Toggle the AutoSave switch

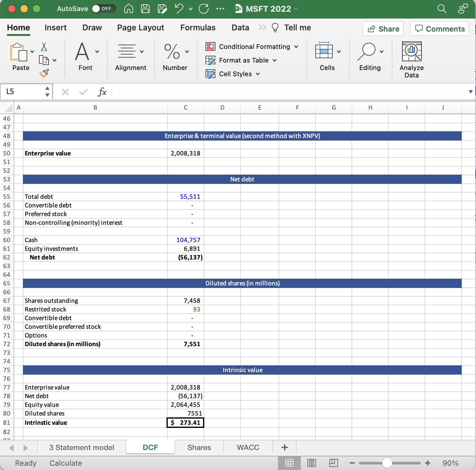104,9
